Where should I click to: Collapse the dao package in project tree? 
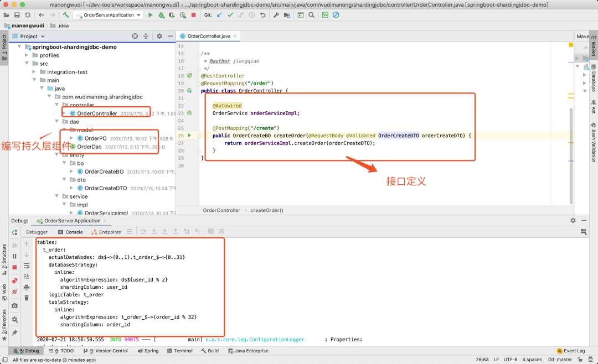tap(57, 122)
